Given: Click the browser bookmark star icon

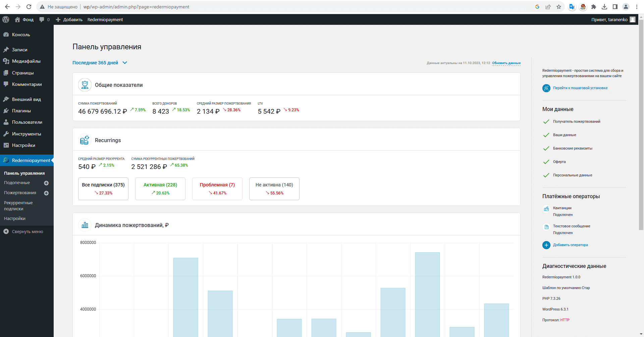Looking at the screenshot, I should pyautogui.click(x=559, y=7).
